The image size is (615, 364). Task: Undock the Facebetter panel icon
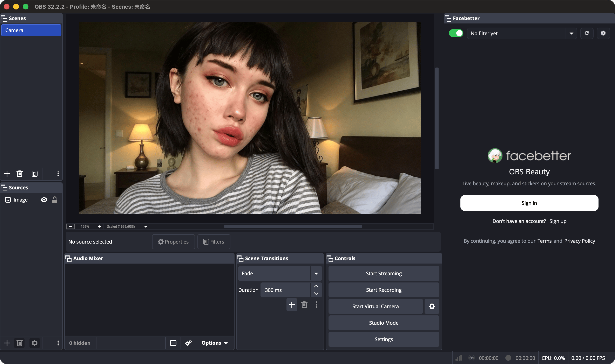click(x=448, y=18)
